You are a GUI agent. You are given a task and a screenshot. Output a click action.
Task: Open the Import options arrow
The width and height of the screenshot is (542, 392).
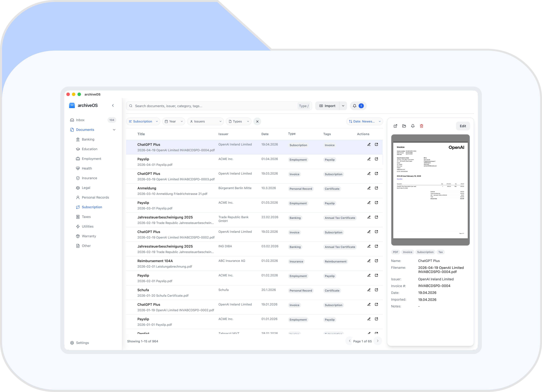[343, 106]
